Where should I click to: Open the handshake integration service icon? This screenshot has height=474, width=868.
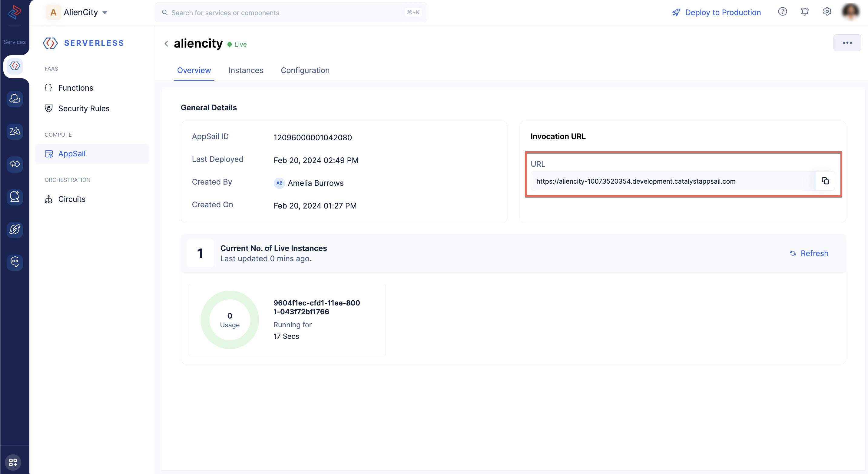15,164
